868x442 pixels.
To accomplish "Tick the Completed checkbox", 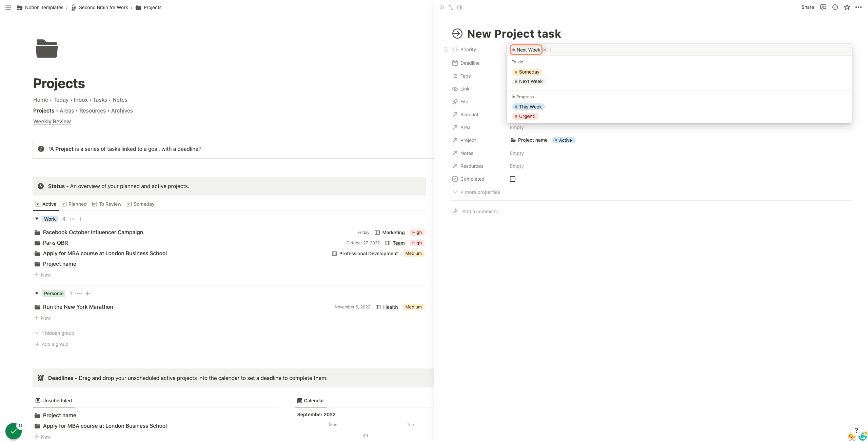I will coord(513,179).
